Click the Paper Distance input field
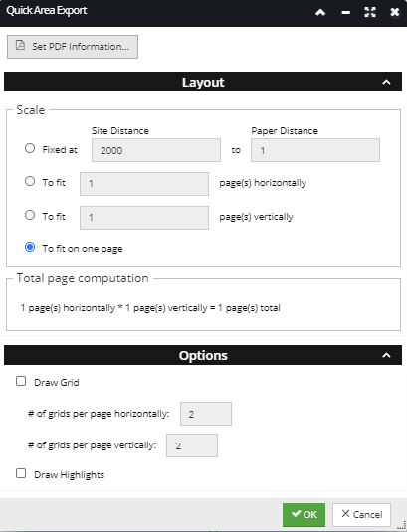 click(x=315, y=150)
